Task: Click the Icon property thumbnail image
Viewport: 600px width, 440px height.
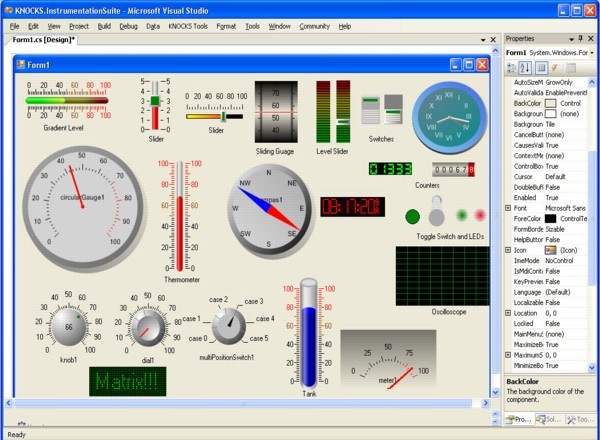Action: (x=550, y=250)
